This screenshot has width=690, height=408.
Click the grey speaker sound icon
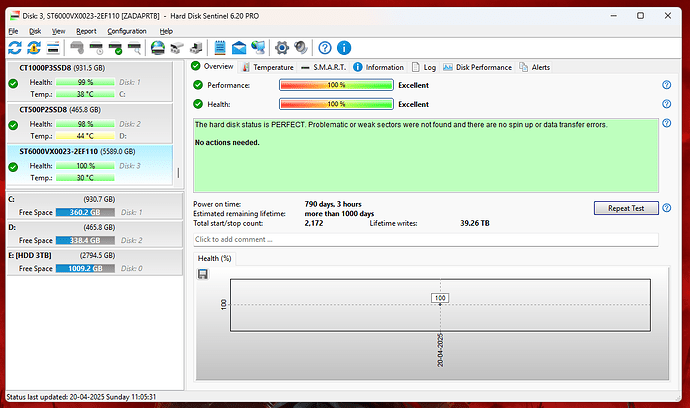pos(301,48)
